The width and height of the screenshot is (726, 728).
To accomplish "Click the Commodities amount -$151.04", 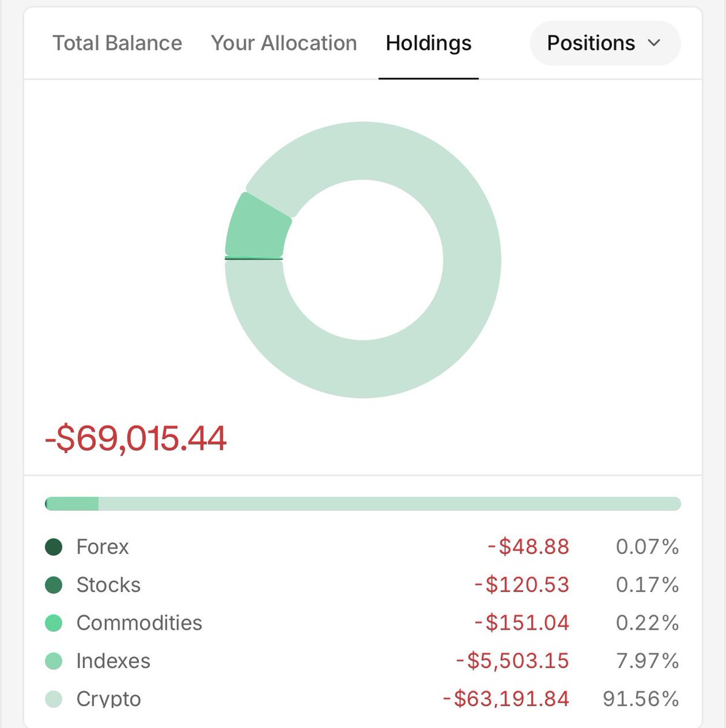I will 522,623.
